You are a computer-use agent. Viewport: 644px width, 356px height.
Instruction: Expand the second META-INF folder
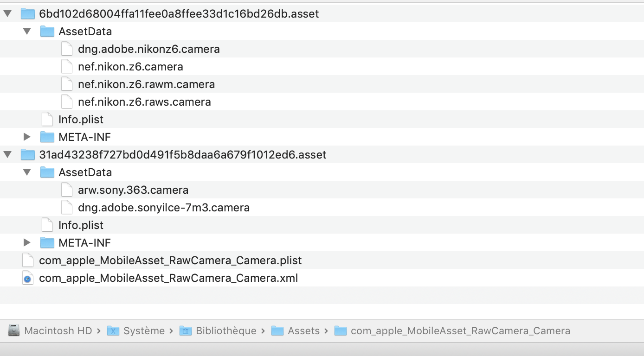pos(27,243)
